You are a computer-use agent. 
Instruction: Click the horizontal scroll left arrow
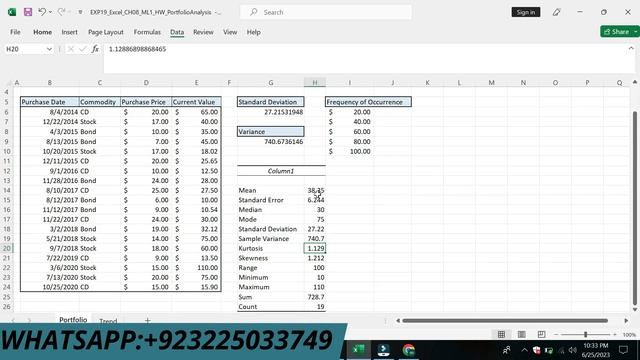coord(398,321)
